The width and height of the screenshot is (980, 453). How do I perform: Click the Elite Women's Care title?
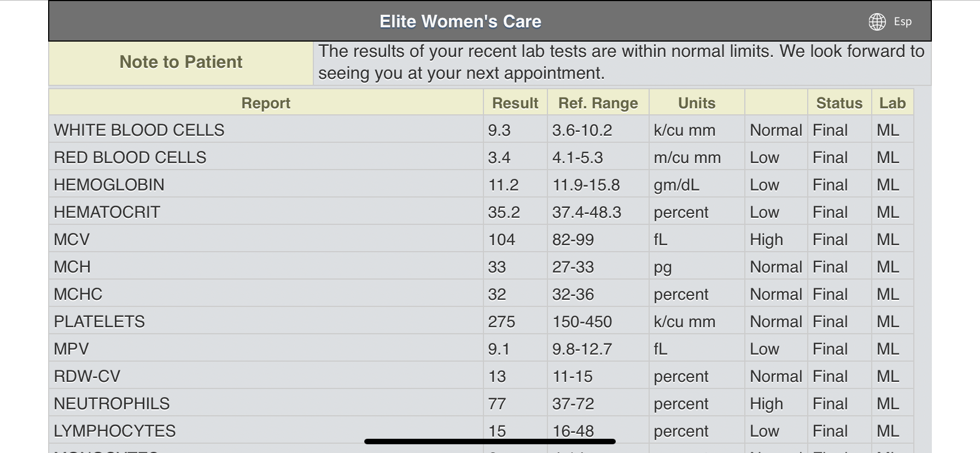pyautogui.click(x=460, y=21)
